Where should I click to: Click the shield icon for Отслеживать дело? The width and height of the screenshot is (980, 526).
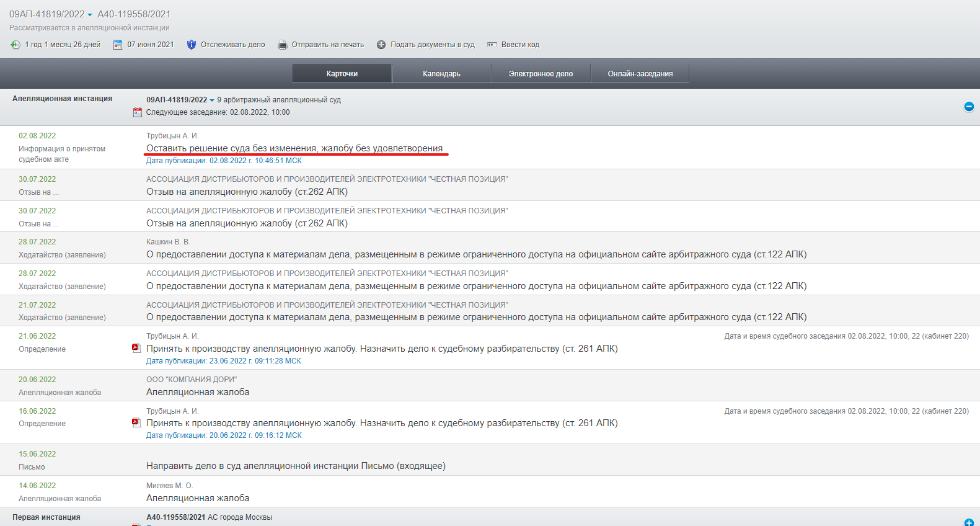click(192, 45)
